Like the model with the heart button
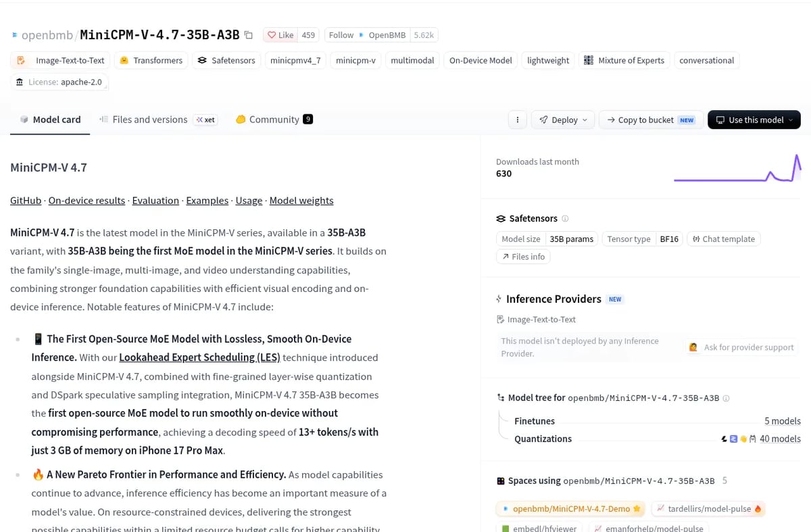 (x=280, y=35)
